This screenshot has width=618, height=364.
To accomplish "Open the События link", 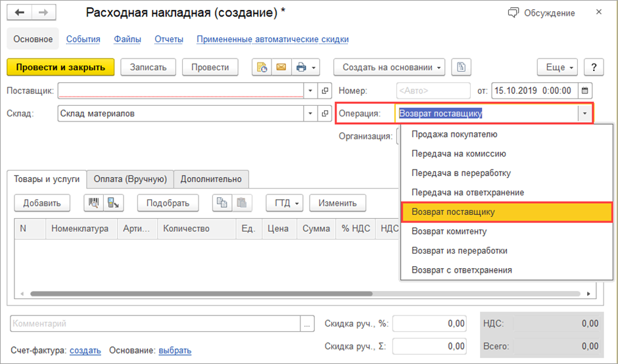I will [x=83, y=39].
